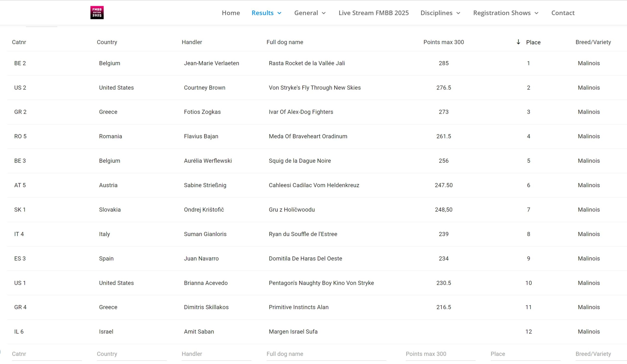Click the 216.5 points value
627x364 pixels.
pyautogui.click(x=444, y=307)
